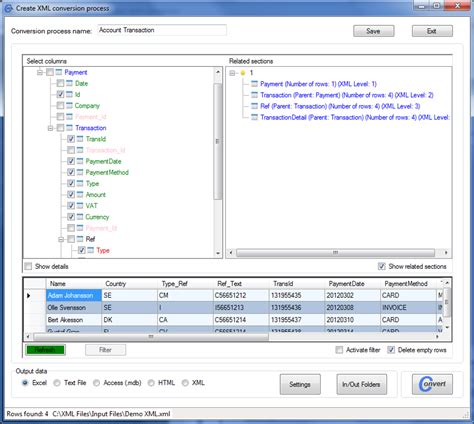Click the table icon beside Company column
Screen dimensions: 474x424
[69, 106]
